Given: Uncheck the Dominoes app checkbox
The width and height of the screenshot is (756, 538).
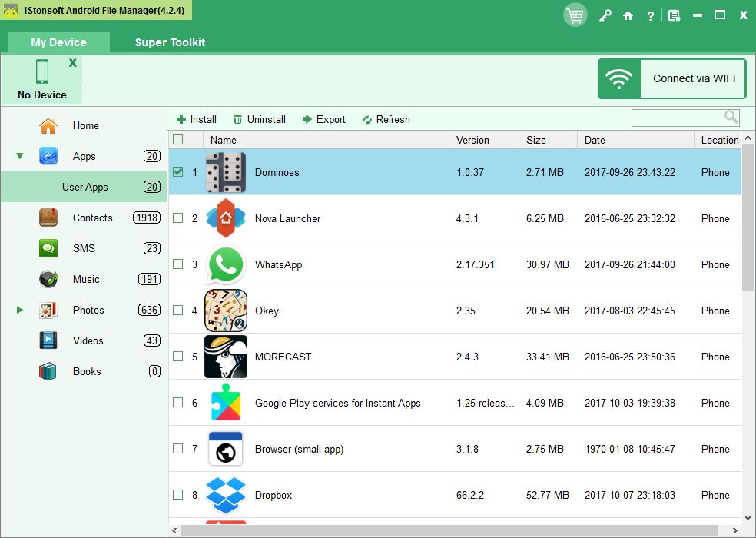Looking at the screenshot, I should pos(177,172).
